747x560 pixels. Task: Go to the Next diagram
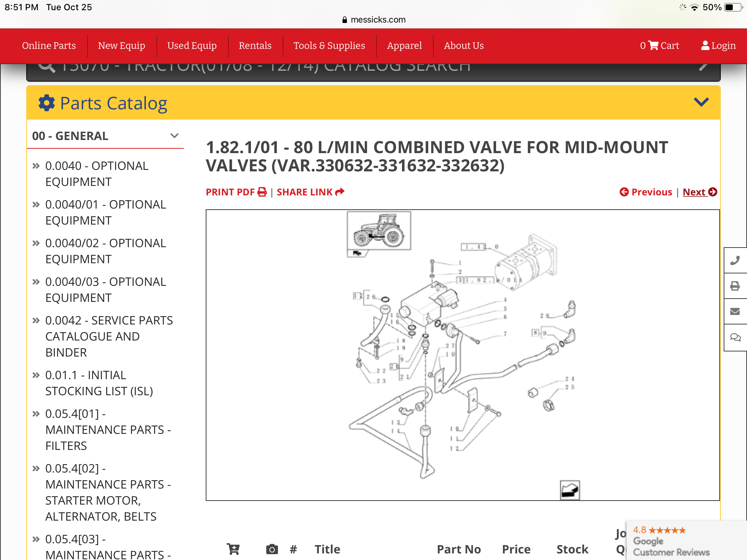coord(699,192)
